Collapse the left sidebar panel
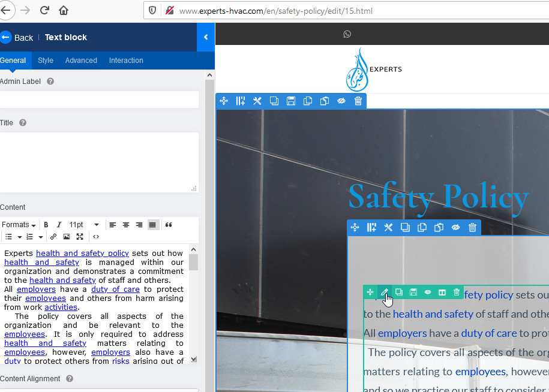The image size is (549, 392). (205, 37)
